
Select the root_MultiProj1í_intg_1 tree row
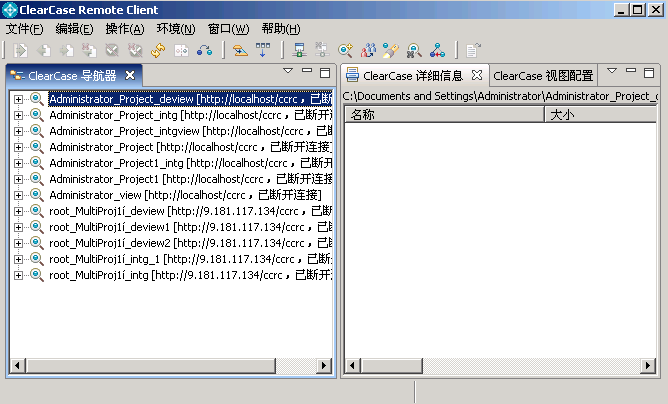190,259
